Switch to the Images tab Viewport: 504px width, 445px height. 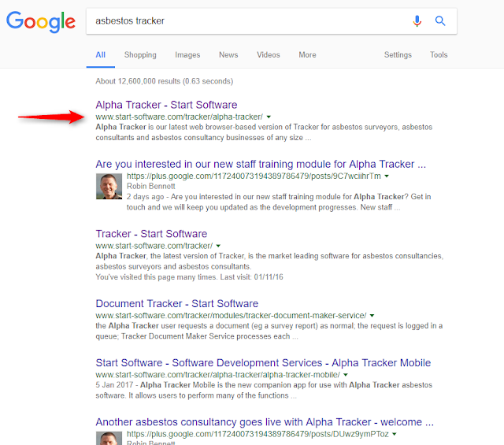(x=187, y=55)
